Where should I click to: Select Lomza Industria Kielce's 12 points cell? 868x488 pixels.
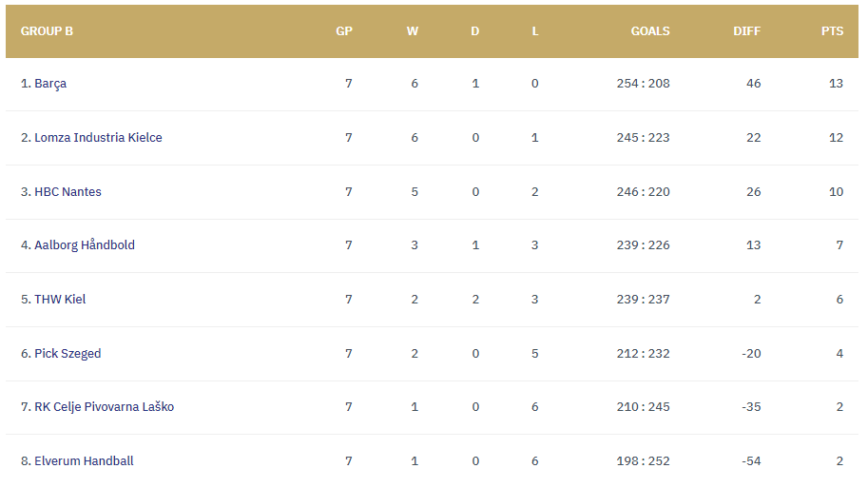coord(836,138)
